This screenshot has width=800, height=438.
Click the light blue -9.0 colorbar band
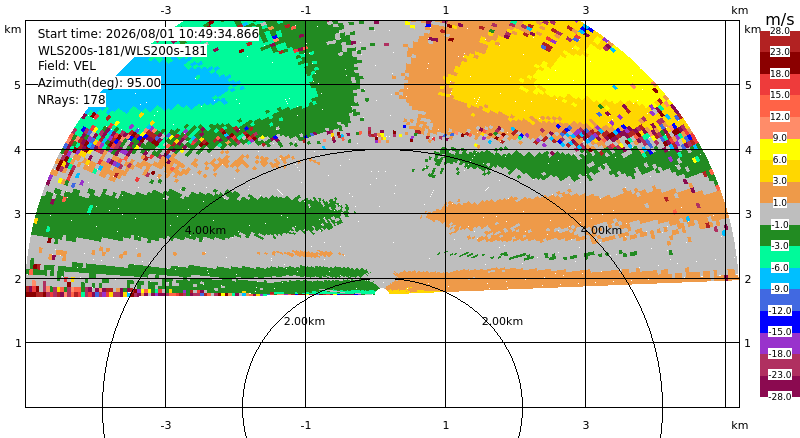tap(780, 278)
